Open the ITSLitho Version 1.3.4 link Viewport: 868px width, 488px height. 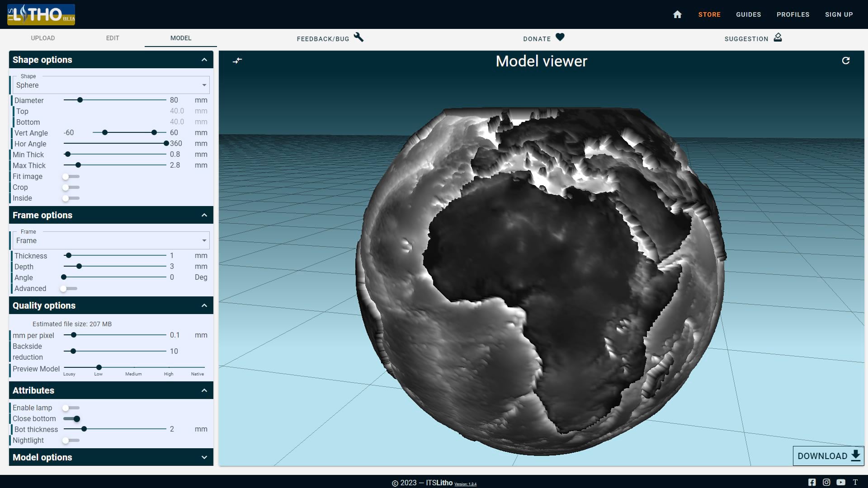[466, 483]
